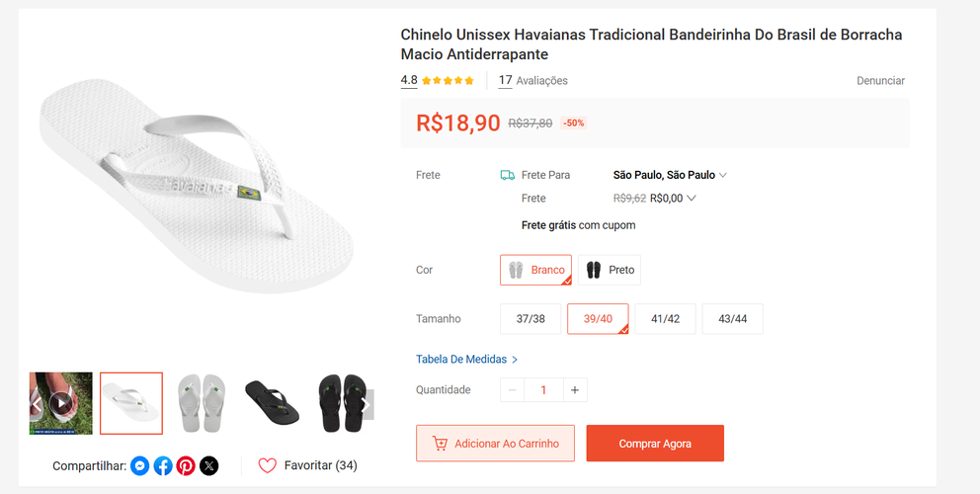This screenshot has height=494, width=980.
Task: Play the product video thumbnail
Action: pos(61,403)
